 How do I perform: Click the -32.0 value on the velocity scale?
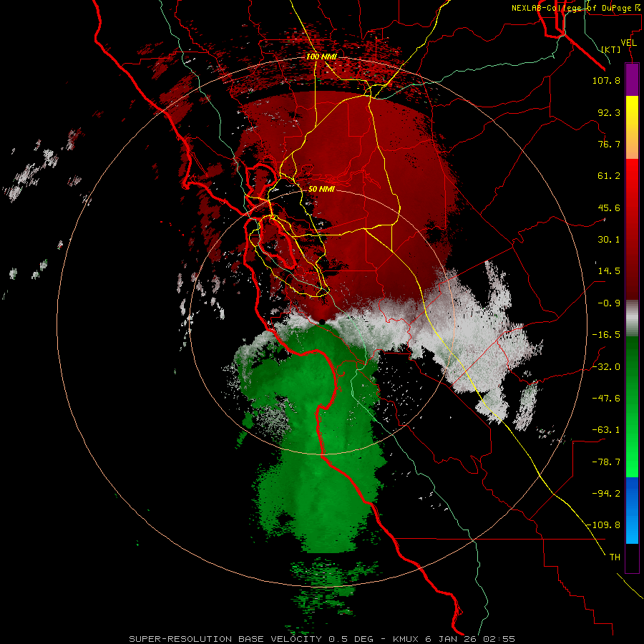606,367
